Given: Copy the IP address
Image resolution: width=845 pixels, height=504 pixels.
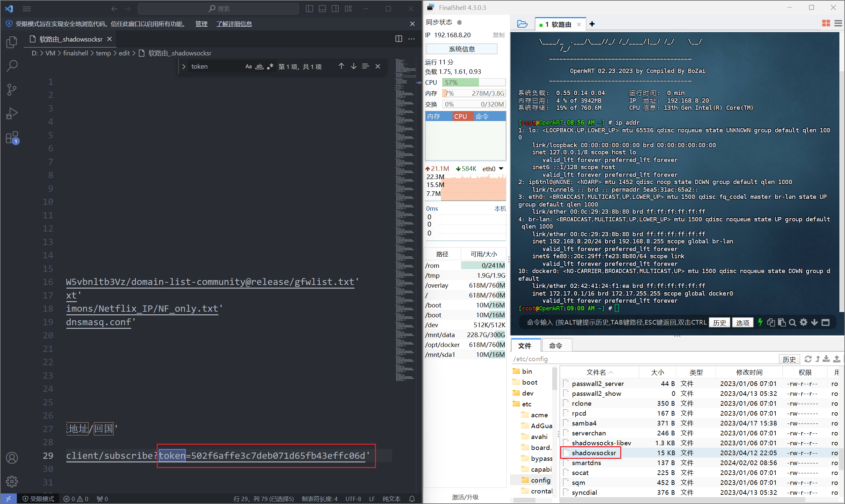Looking at the screenshot, I should [498, 35].
